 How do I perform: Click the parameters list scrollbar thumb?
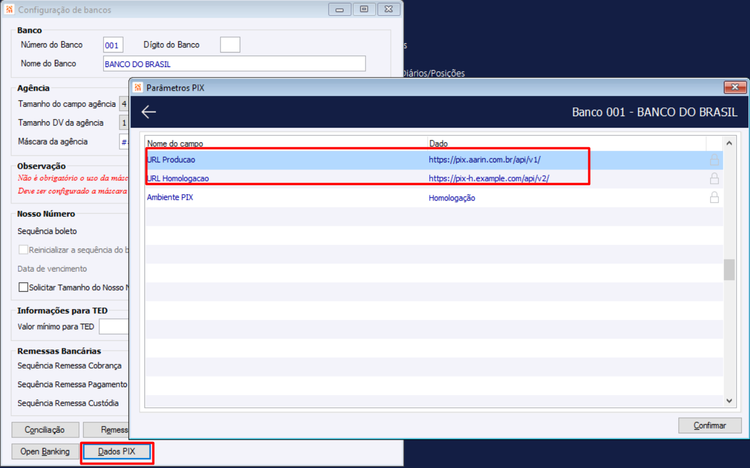pos(729,270)
